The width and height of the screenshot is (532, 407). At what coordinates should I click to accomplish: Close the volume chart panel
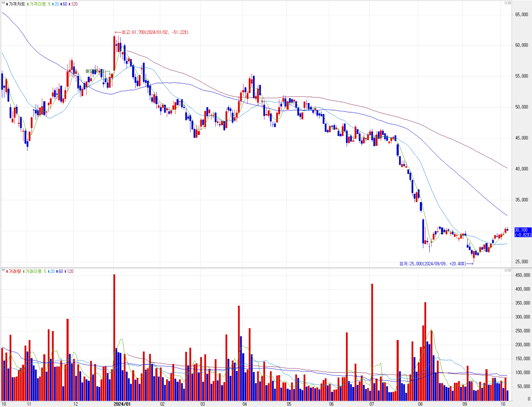pyautogui.click(x=509, y=270)
